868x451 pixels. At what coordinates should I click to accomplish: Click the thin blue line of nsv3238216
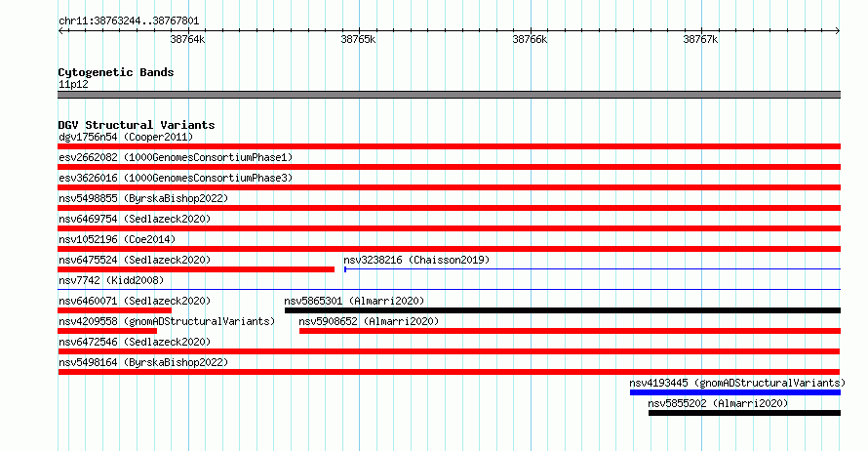(592, 269)
